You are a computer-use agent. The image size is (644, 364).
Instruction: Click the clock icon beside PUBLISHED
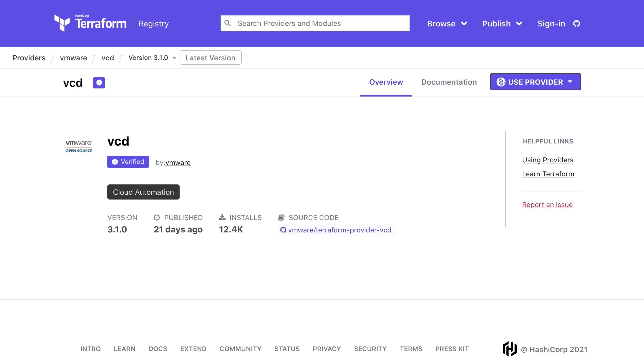pos(157,217)
